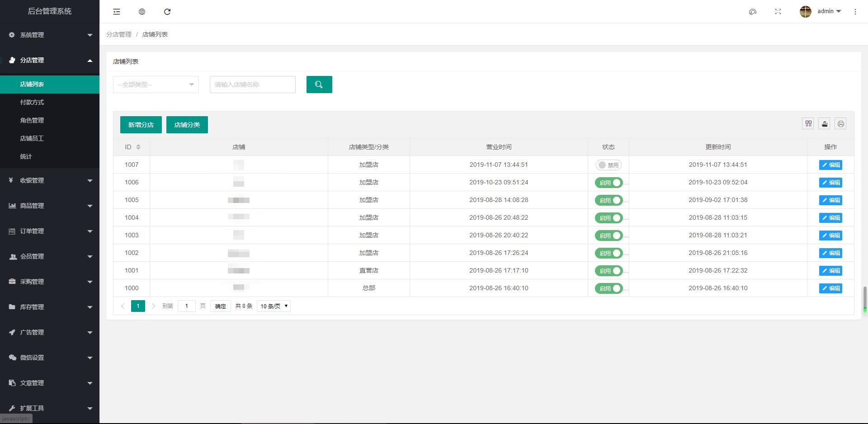Click the people icon beside 会员管理
The height and width of the screenshot is (424, 868).
click(13, 256)
